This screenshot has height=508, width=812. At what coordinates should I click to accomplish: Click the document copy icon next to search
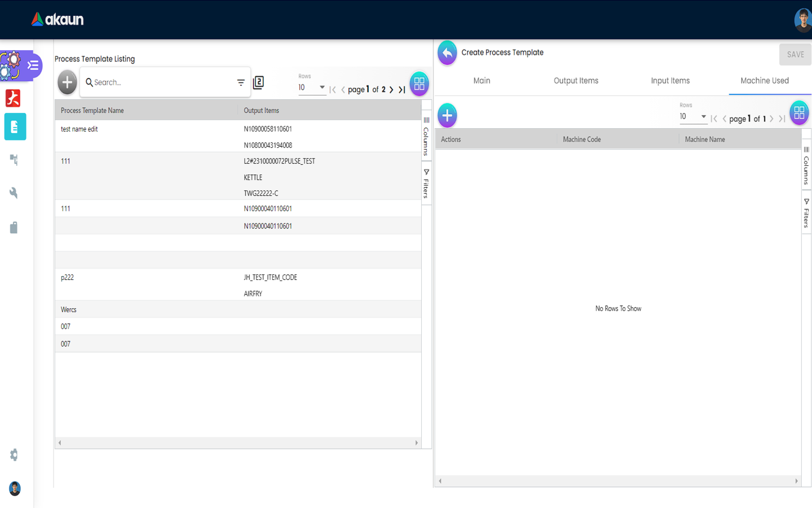point(258,82)
